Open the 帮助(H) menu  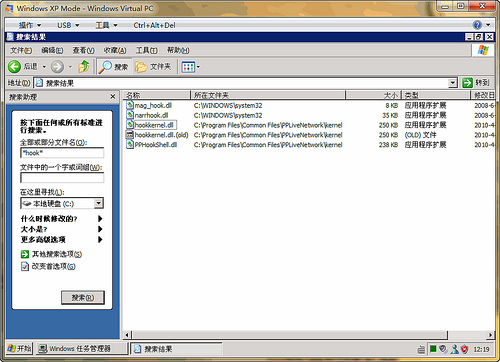[178, 50]
